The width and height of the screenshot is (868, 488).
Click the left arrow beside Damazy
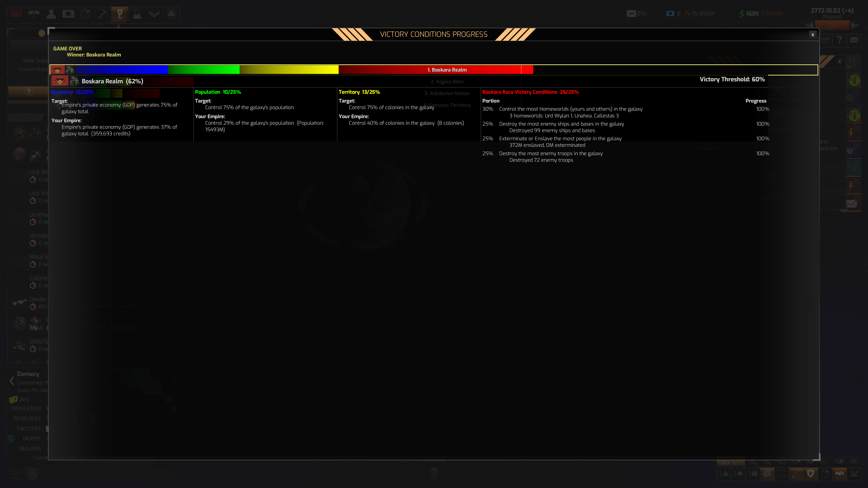[12, 381]
